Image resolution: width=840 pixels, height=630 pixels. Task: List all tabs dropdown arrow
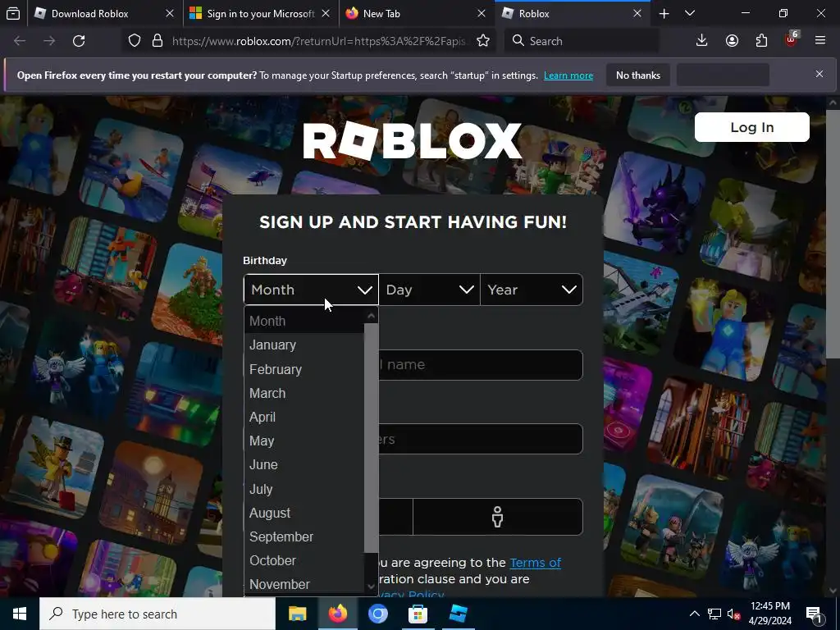tap(690, 13)
